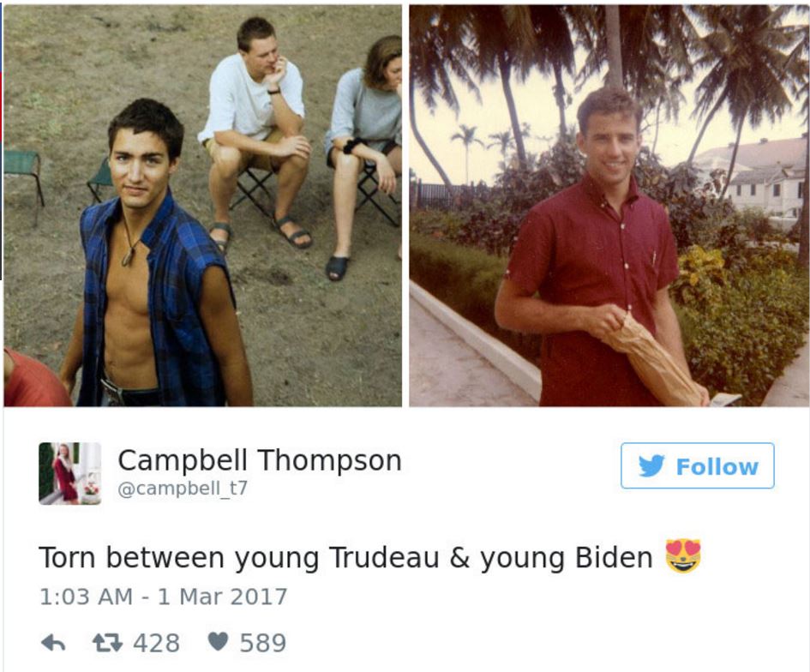810x672 pixels.
Task: Open Campbell Thompson's profile picture
Action: [x=69, y=473]
